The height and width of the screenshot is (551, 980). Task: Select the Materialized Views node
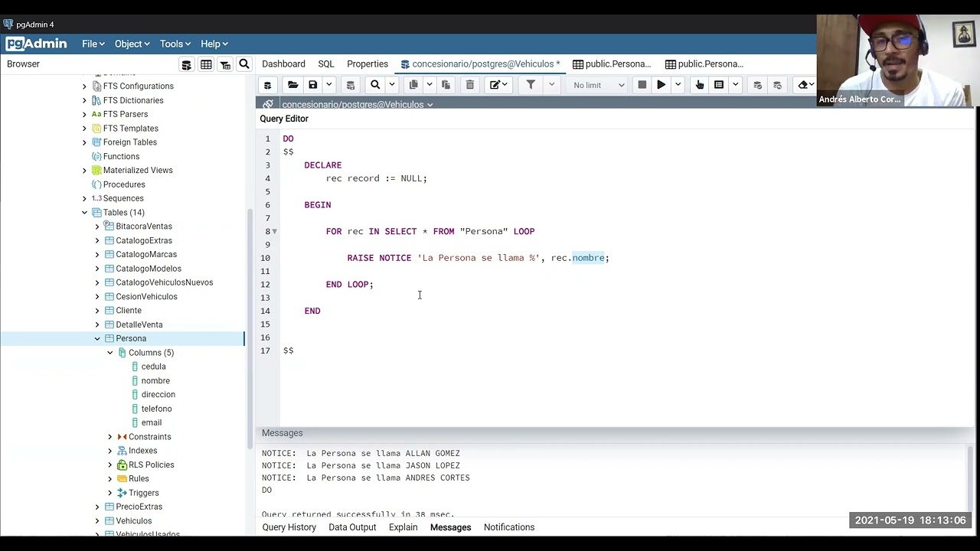(138, 171)
